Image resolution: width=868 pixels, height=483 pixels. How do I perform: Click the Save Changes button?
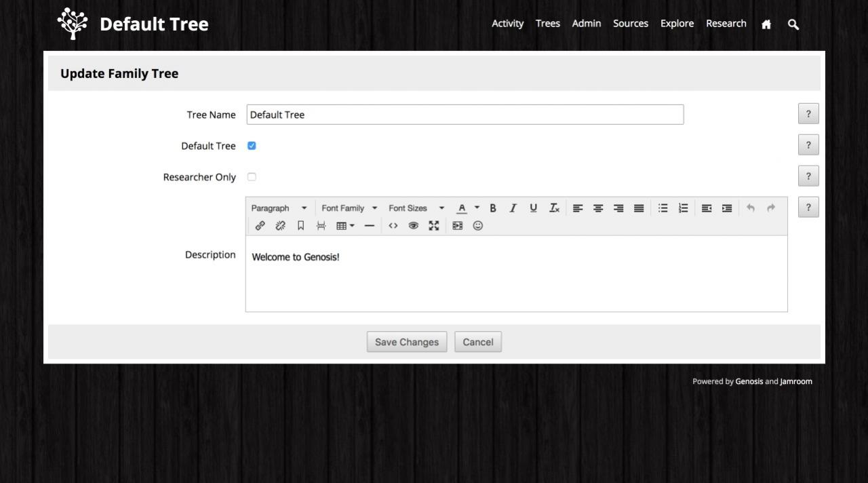407,342
